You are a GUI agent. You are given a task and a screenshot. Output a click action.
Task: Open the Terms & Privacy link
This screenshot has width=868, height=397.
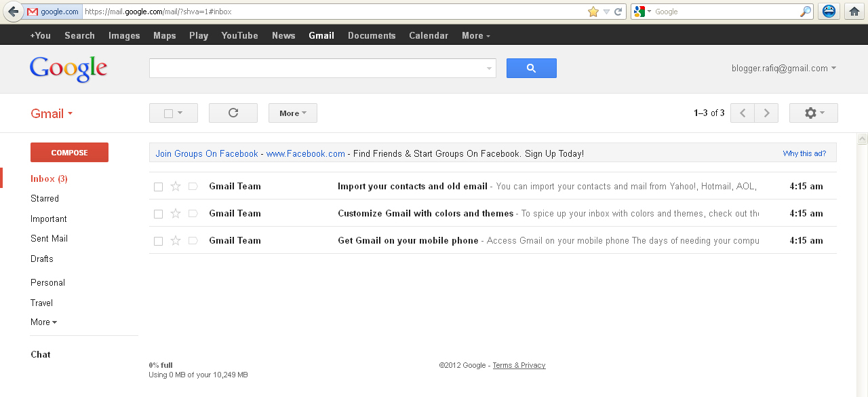[519, 365]
